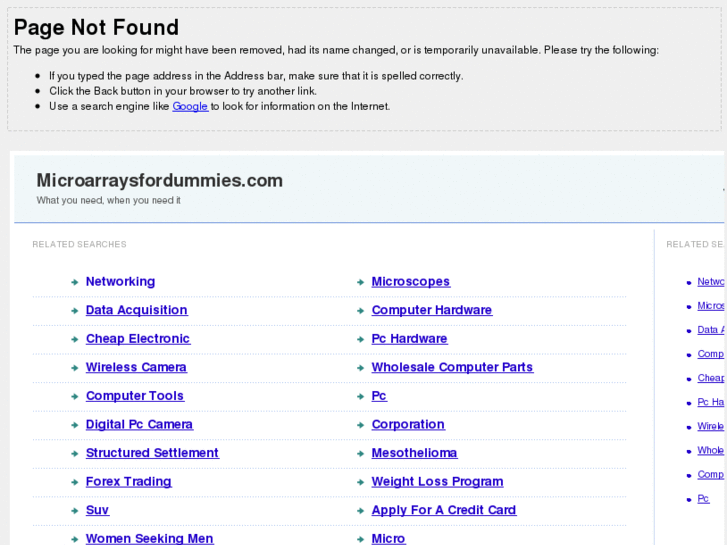This screenshot has height=545, width=727.
Task: Click the arrow icon beside Mesothelioma
Action: (361, 454)
